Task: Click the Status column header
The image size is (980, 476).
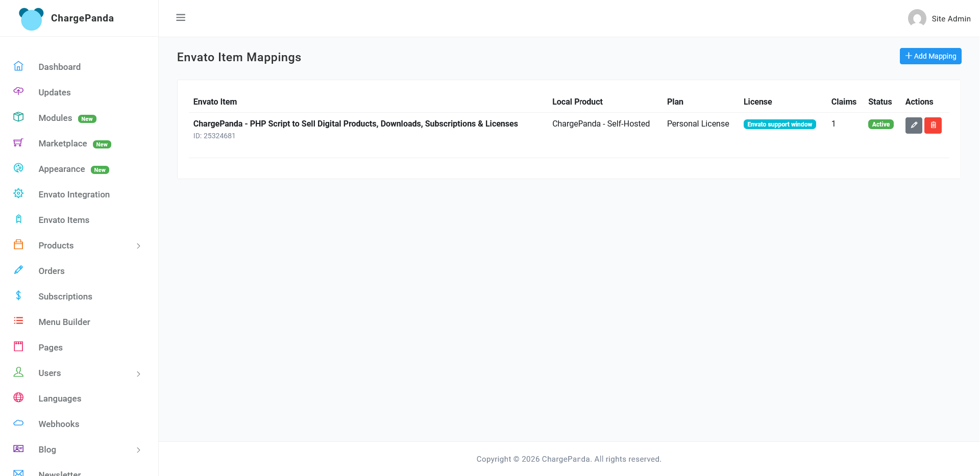Action: [880, 102]
